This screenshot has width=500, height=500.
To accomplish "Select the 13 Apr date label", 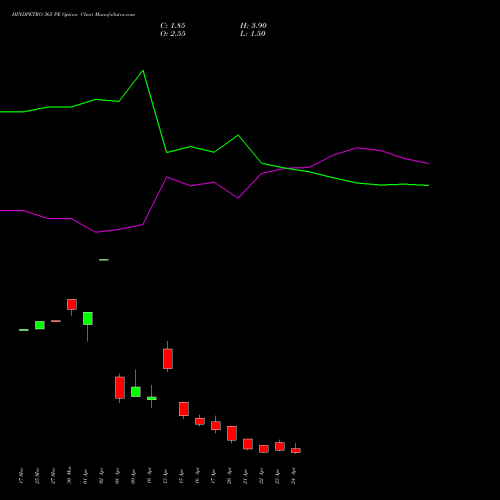I will [x=165, y=476].
